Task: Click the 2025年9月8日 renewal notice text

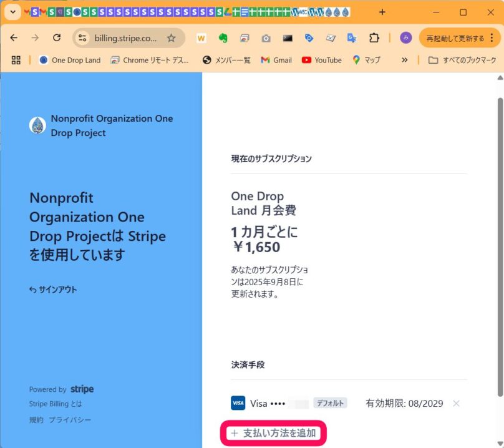Action: [269, 282]
